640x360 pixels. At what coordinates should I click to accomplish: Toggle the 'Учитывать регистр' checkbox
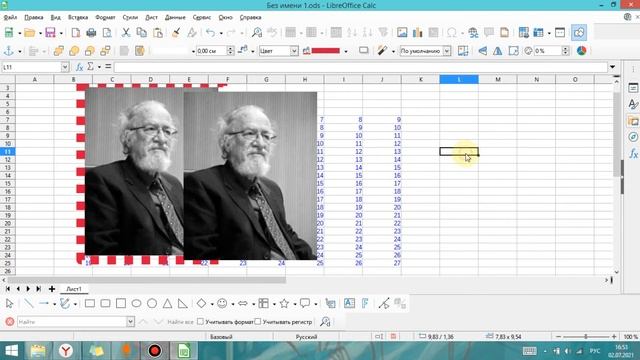point(258,322)
